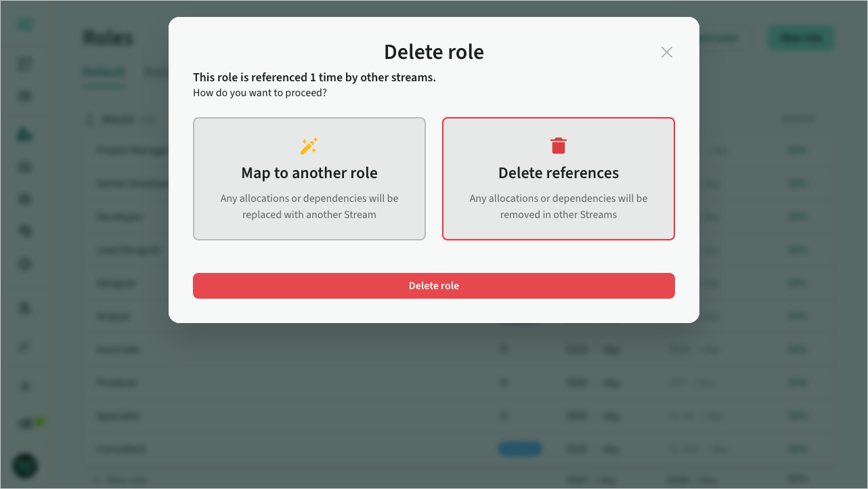Screen dimensions: 868x489
Task: Open the user avatar in the sidebar
Action: [x=26, y=466]
